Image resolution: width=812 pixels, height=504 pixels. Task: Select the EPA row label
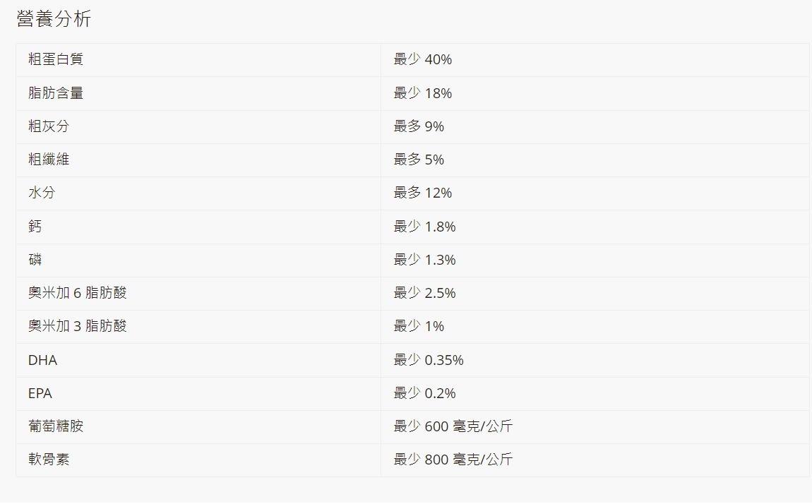point(40,393)
